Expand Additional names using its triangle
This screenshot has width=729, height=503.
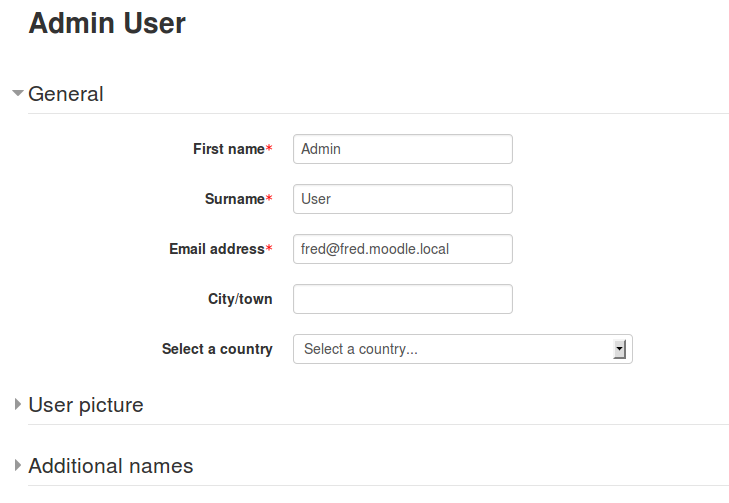[x=18, y=465]
